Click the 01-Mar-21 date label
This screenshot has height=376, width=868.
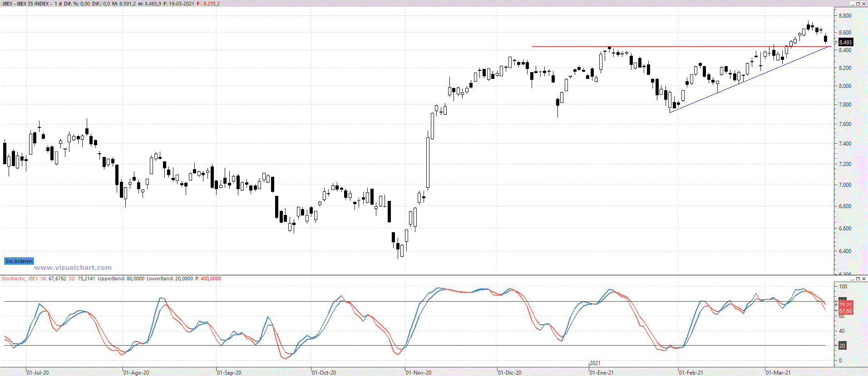[x=778, y=372]
